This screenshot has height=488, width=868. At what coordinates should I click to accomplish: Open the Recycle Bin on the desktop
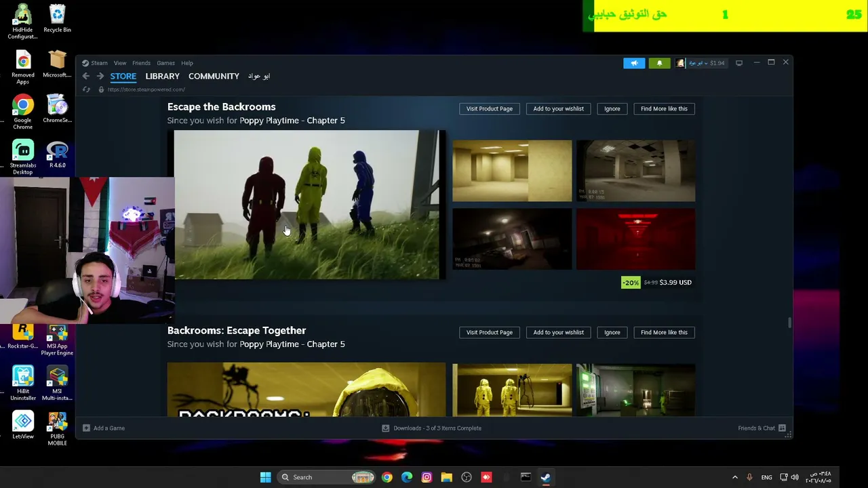tap(58, 18)
